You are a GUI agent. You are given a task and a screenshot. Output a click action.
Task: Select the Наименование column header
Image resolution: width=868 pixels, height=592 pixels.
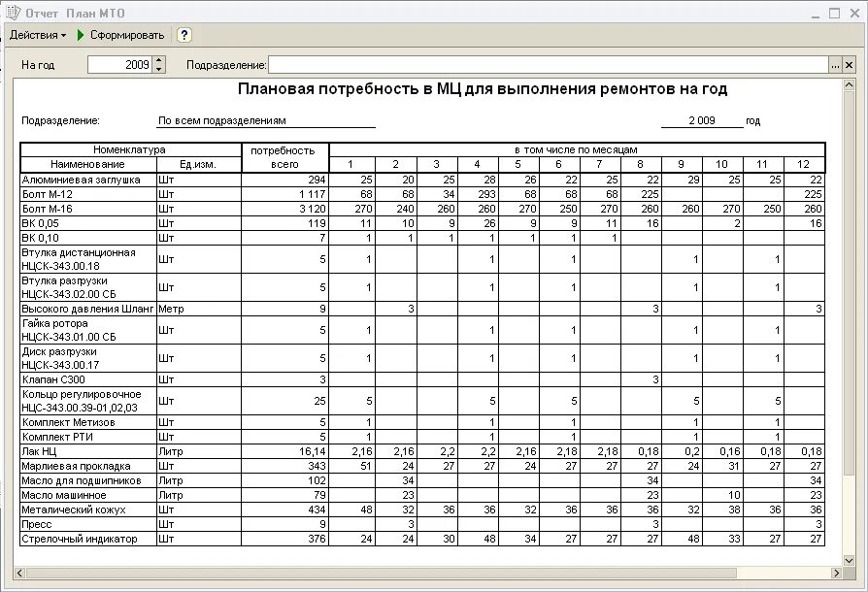(88, 164)
